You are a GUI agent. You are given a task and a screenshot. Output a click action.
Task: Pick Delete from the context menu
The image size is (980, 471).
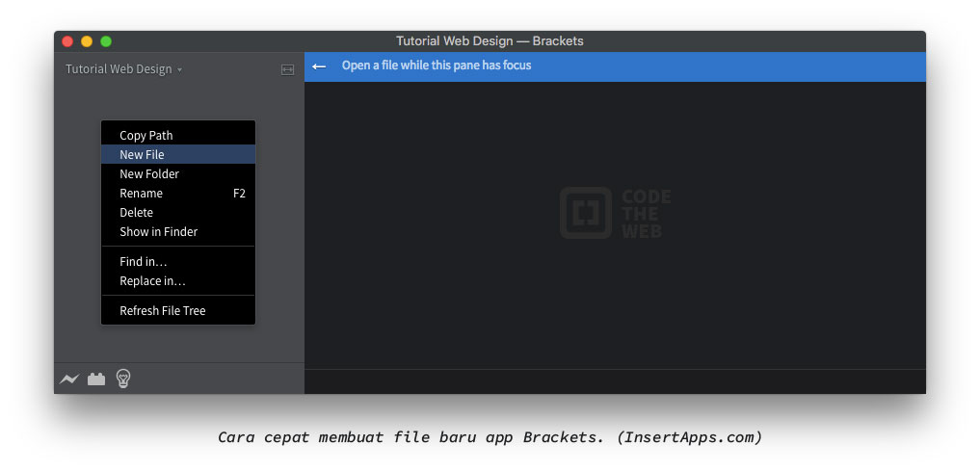178,213
